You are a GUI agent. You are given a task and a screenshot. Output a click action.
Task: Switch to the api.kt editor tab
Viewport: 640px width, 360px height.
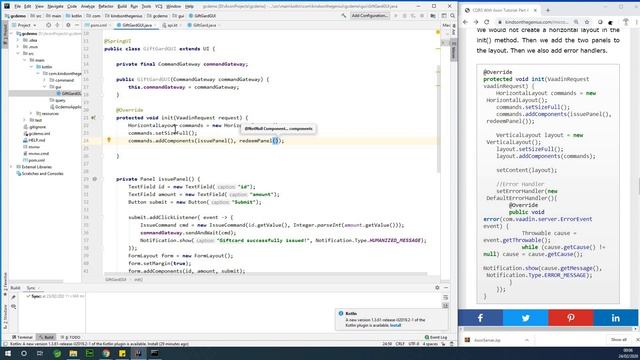[172, 25]
